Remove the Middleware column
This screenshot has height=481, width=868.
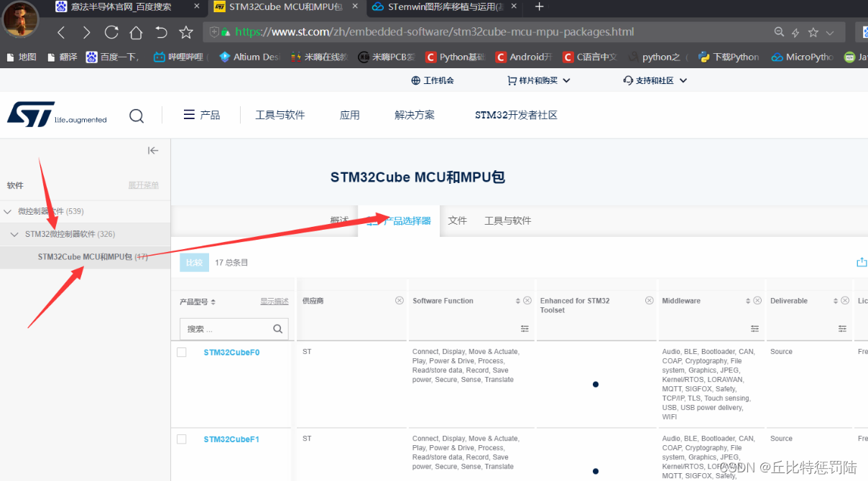[757, 300]
